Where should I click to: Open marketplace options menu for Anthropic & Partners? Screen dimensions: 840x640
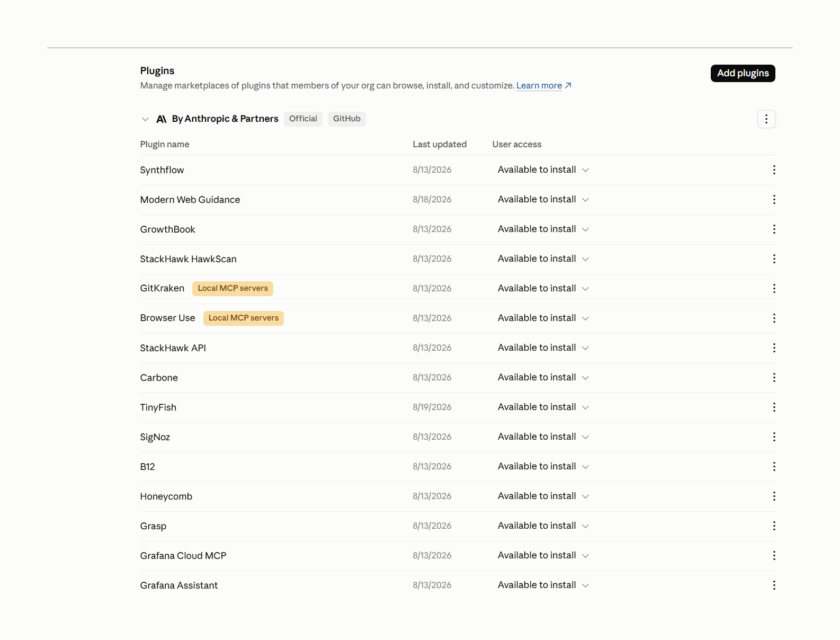click(x=766, y=119)
